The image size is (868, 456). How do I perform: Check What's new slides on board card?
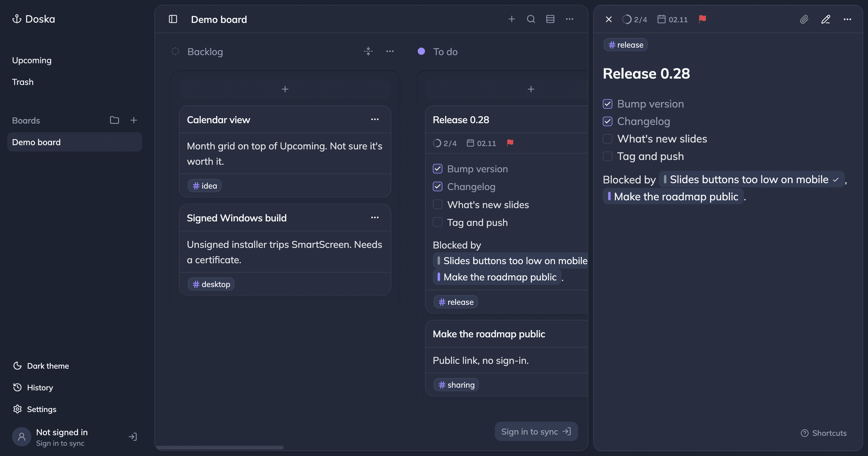click(x=437, y=205)
